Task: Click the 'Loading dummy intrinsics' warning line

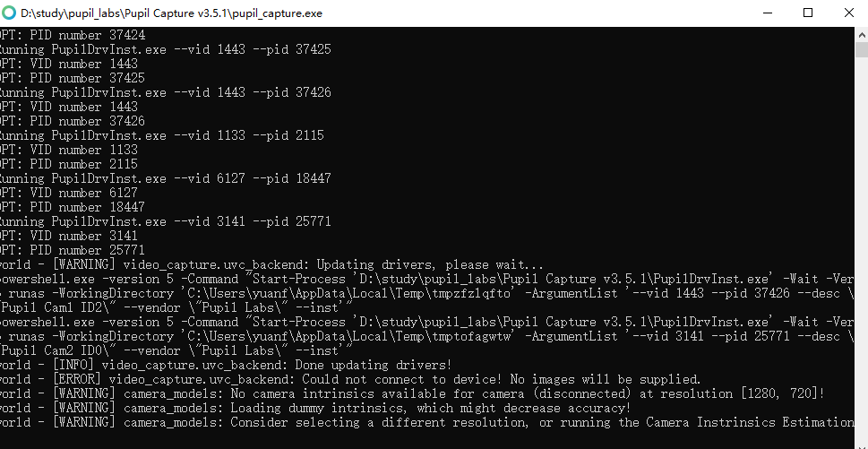Action: 315,408
